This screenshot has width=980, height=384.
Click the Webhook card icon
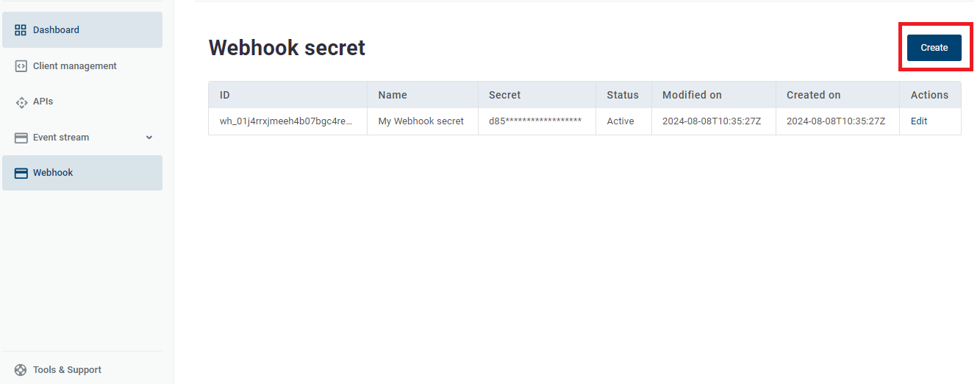(x=21, y=173)
